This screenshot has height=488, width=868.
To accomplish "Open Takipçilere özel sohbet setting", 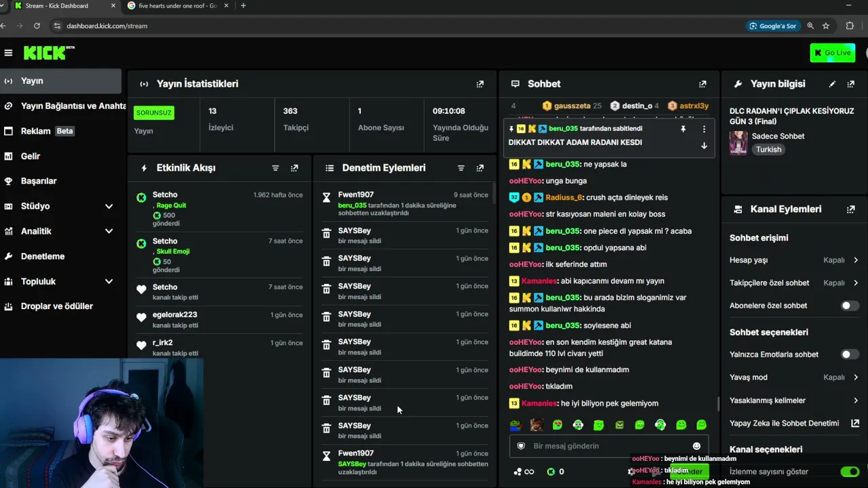I will (794, 283).
